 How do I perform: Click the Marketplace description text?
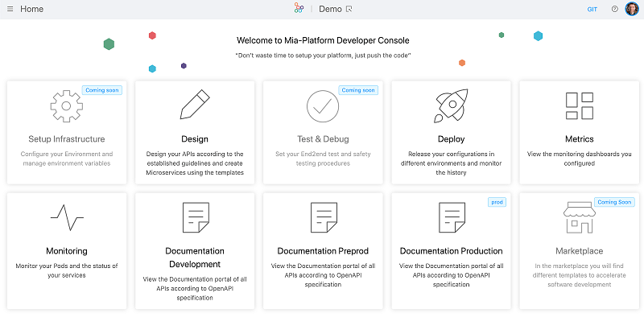[579, 275]
